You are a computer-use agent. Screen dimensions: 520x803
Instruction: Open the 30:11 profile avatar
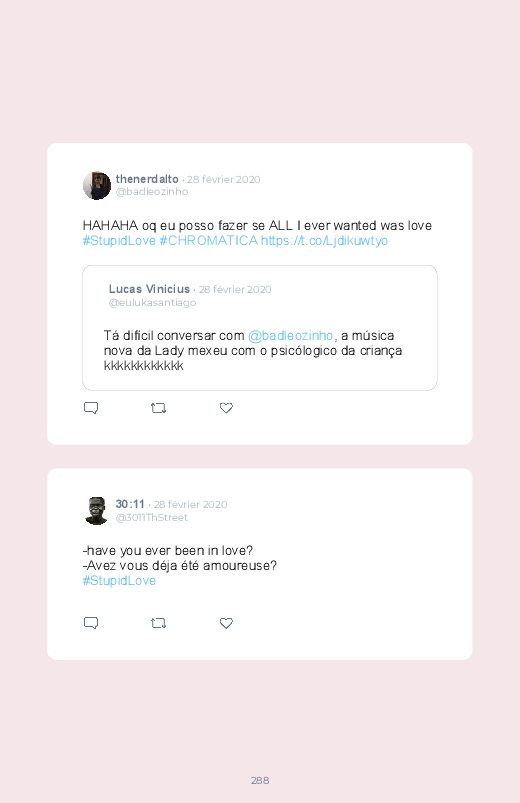(x=97, y=511)
